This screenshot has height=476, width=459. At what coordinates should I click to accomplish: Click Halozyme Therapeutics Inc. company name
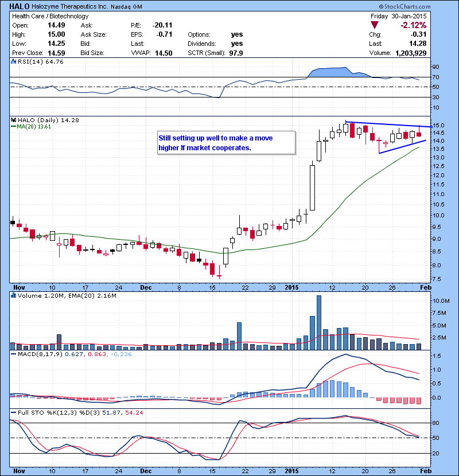click(x=70, y=6)
